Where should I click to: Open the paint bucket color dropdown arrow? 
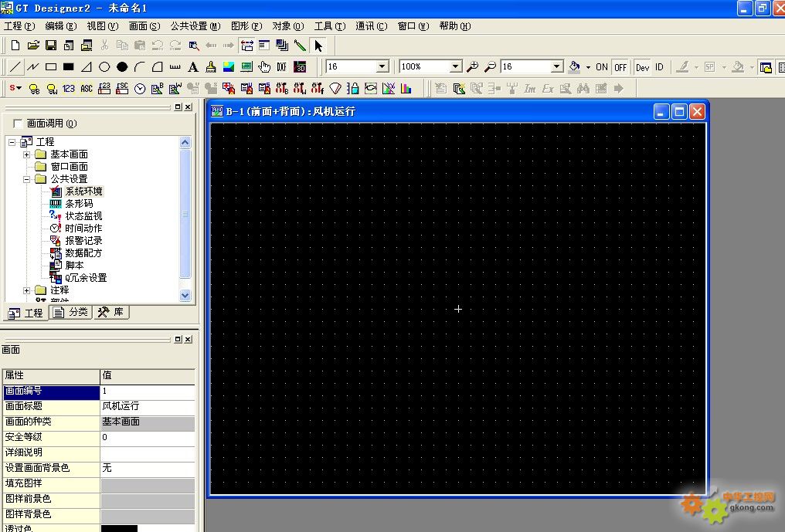click(x=588, y=66)
